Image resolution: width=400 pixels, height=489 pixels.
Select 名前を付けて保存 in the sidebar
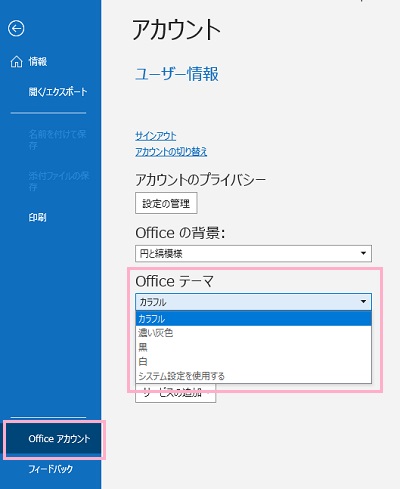pos(57,140)
